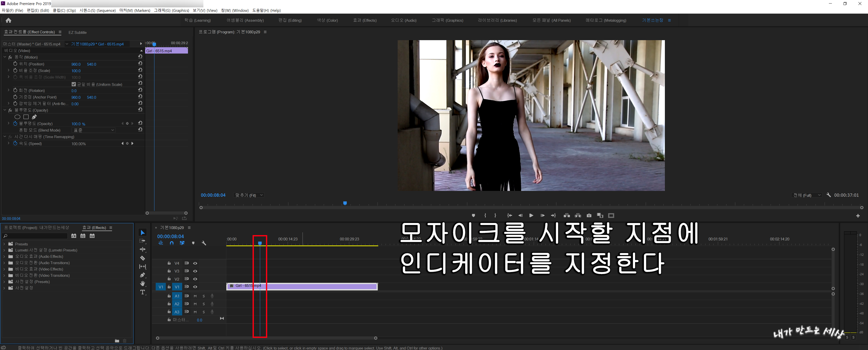Image resolution: width=868 pixels, height=350 pixels.
Task: Hide track V2 with its eye icon
Action: tap(195, 279)
